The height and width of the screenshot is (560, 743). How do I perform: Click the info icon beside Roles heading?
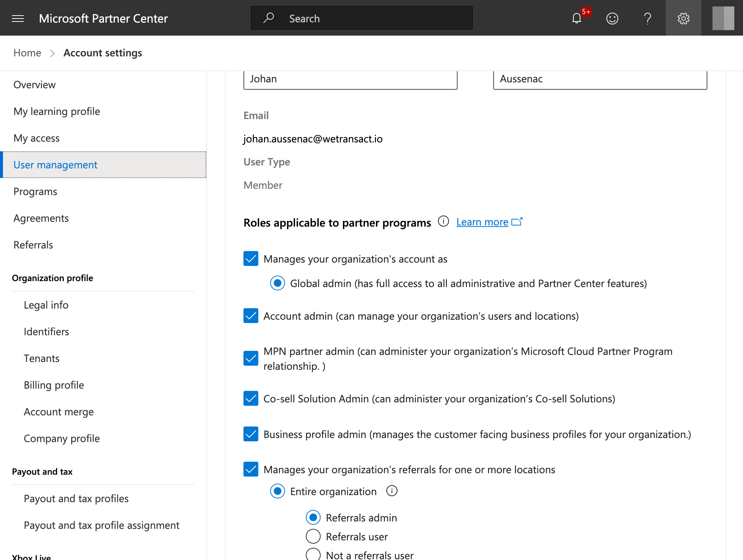click(443, 221)
